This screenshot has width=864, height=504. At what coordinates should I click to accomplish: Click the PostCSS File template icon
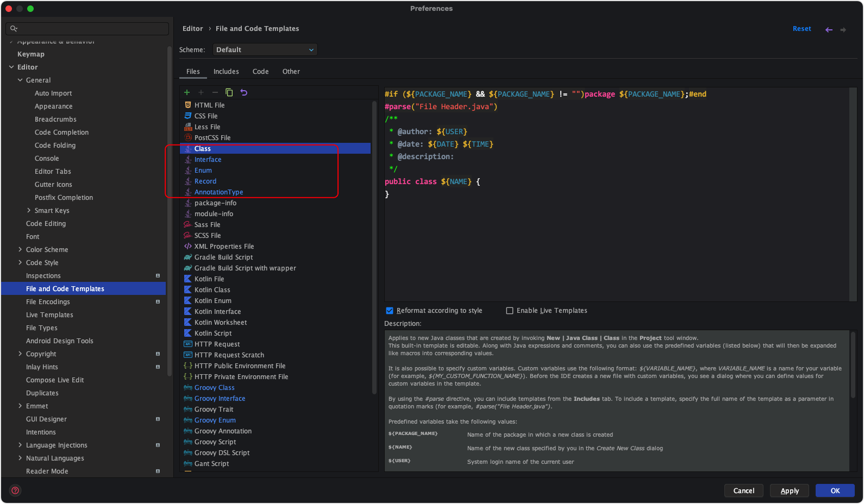(188, 137)
